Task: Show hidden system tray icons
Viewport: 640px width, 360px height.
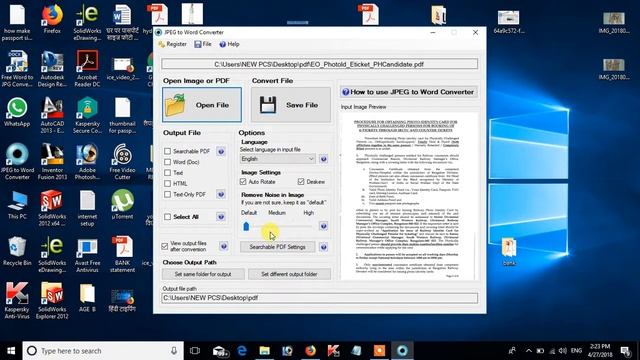Action: [x=529, y=351]
